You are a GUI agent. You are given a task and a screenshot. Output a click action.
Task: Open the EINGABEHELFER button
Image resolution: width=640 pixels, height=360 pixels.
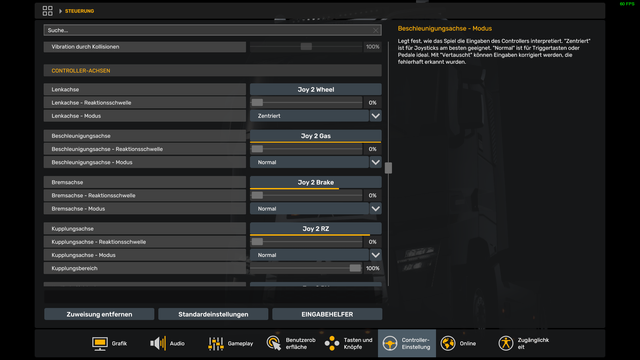point(327,314)
